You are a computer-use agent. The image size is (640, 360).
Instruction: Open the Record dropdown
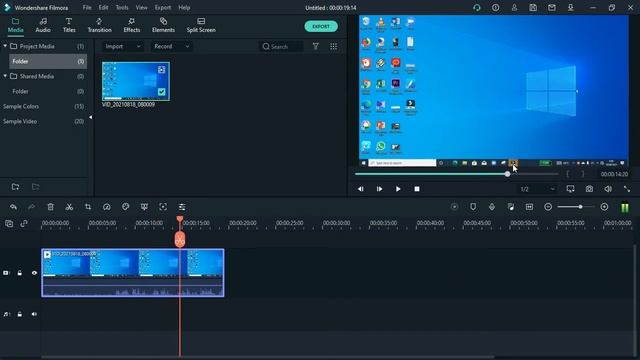click(171, 47)
